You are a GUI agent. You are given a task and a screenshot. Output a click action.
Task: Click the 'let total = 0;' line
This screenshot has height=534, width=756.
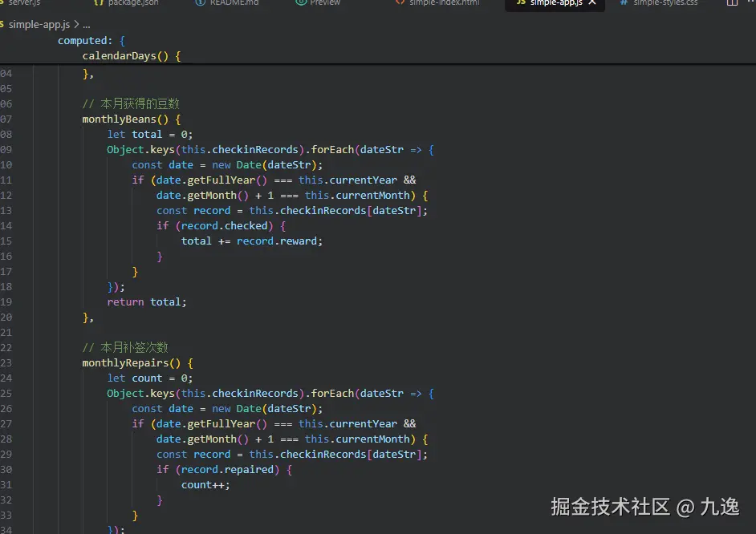click(x=149, y=135)
